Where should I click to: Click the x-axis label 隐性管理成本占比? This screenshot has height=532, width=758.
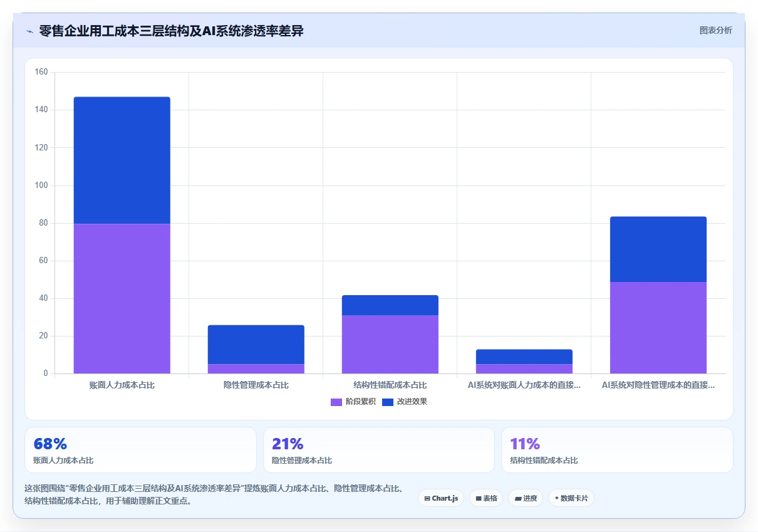(x=256, y=385)
